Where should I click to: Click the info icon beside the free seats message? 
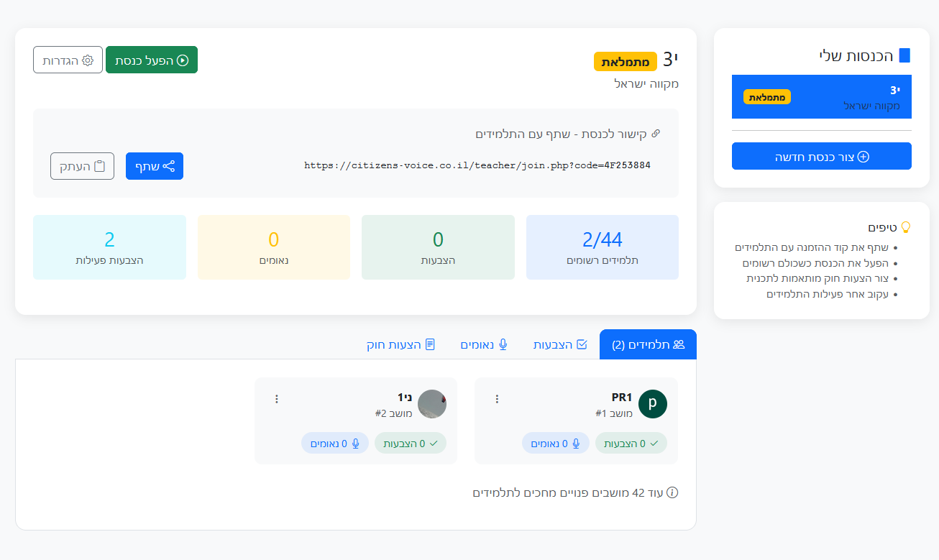pyautogui.click(x=673, y=493)
